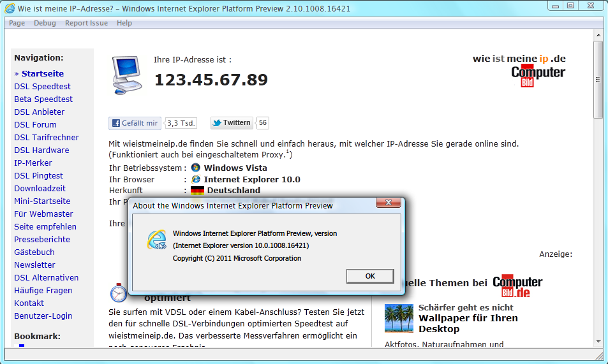The width and height of the screenshot is (608, 364).
Task: Open the Startseite navigation link
Action: [43, 74]
